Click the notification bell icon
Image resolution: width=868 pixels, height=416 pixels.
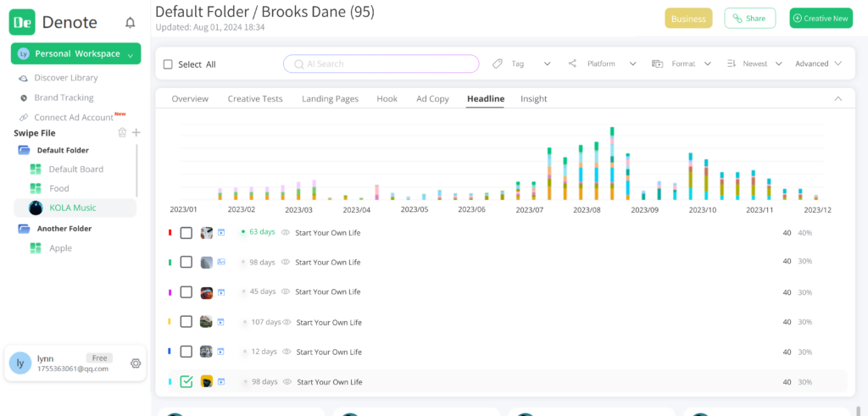tap(130, 23)
